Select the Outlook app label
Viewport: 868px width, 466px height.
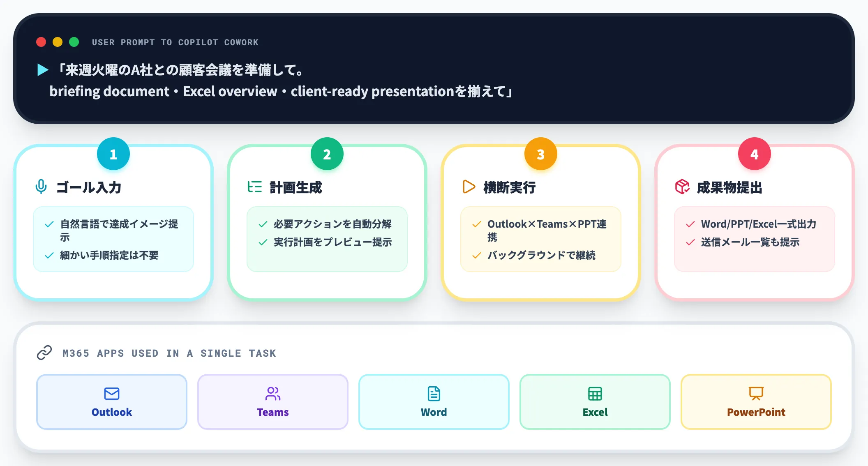pos(112,412)
